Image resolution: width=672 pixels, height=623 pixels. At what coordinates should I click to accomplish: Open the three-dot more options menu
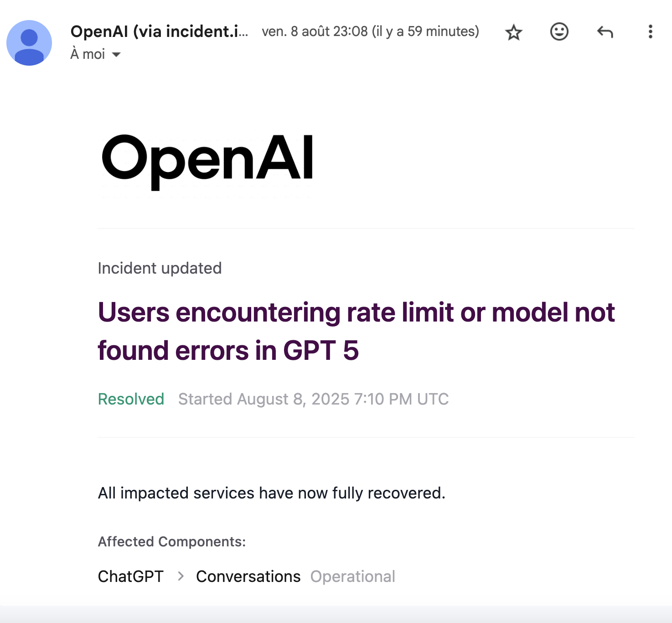[650, 31]
